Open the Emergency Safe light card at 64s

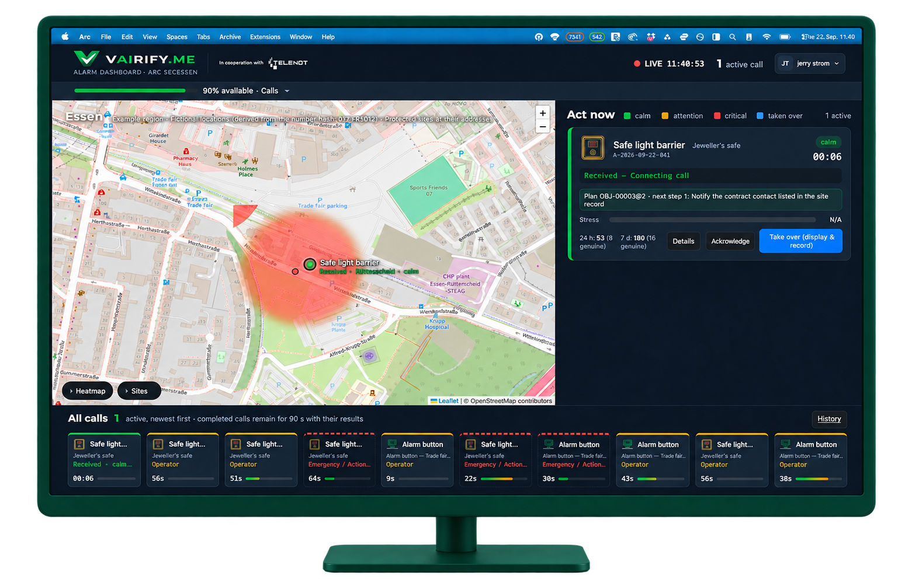[339, 460]
